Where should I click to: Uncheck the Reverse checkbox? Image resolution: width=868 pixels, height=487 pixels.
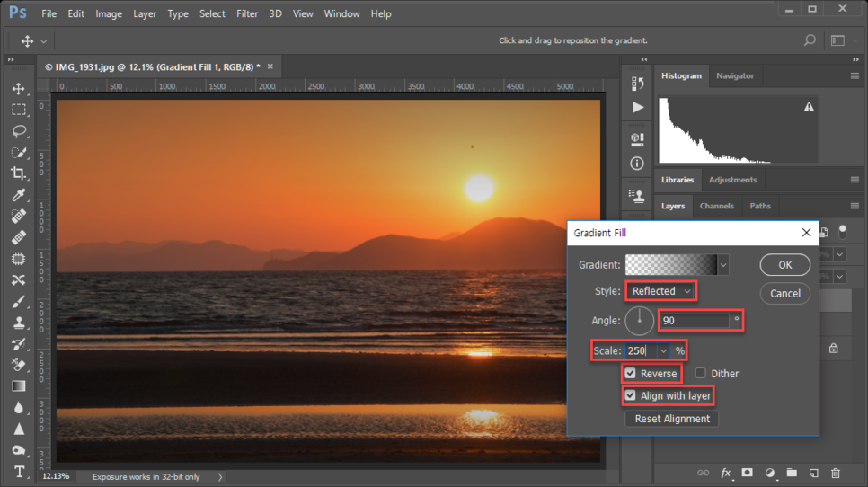point(631,374)
